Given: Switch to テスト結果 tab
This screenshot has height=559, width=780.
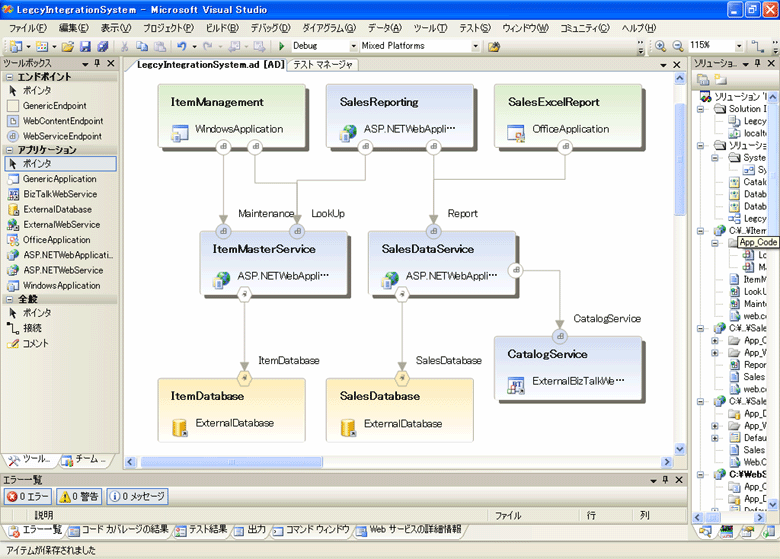Looking at the screenshot, I should [202, 530].
